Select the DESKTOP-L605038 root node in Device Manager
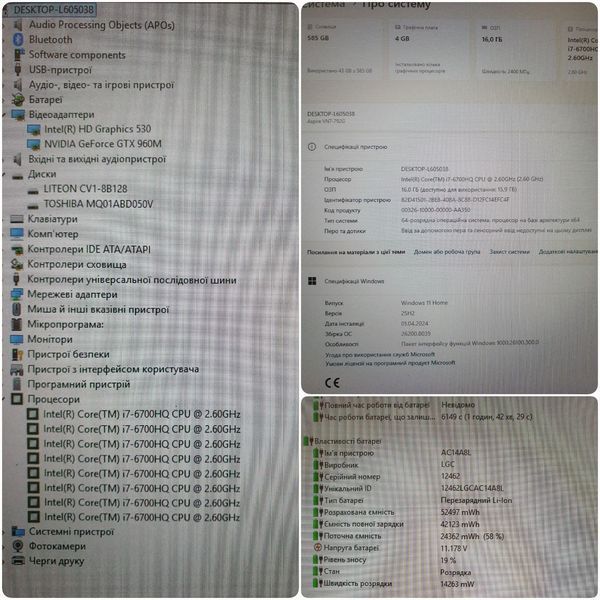The width and height of the screenshot is (600, 600). [54, 10]
